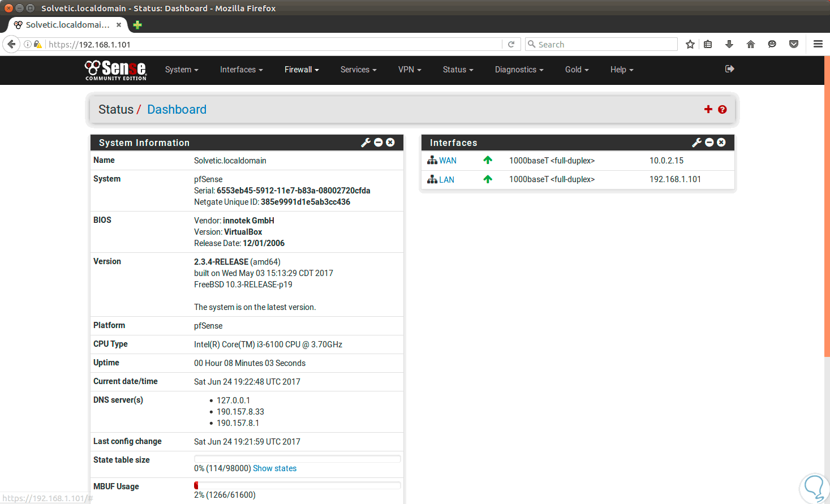Screen dimensions: 830x504
Task: Click DNS server 190.157.8.33
Action: [x=240, y=412]
